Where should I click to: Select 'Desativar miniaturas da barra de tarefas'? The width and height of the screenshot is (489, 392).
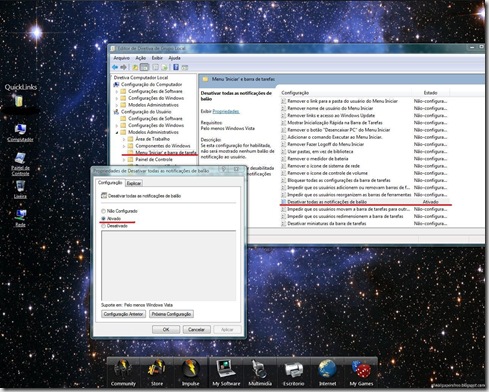(365, 223)
